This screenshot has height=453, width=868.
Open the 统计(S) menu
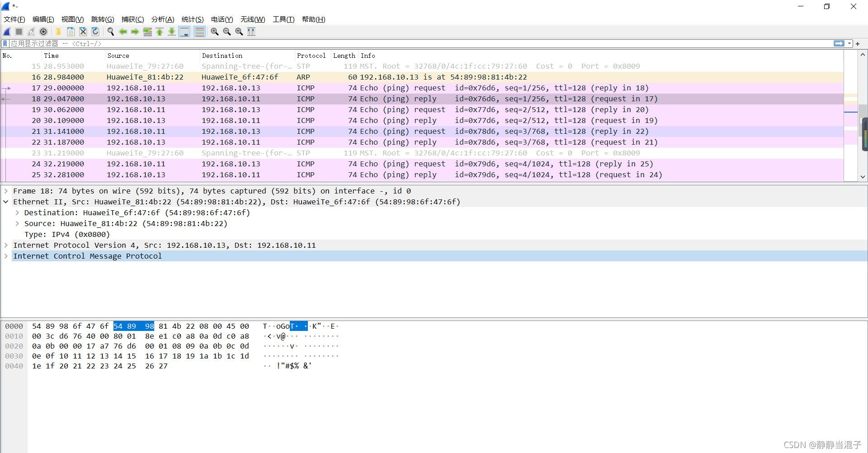click(193, 19)
